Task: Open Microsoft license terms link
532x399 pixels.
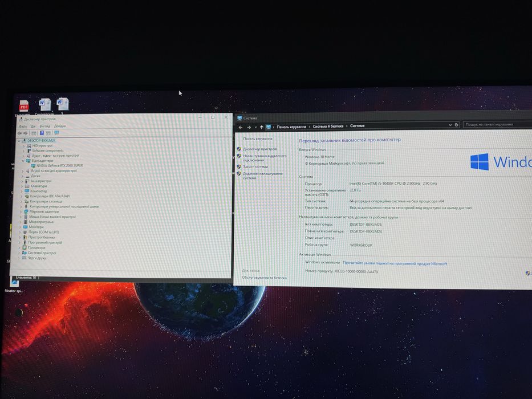Action: pos(395,263)
